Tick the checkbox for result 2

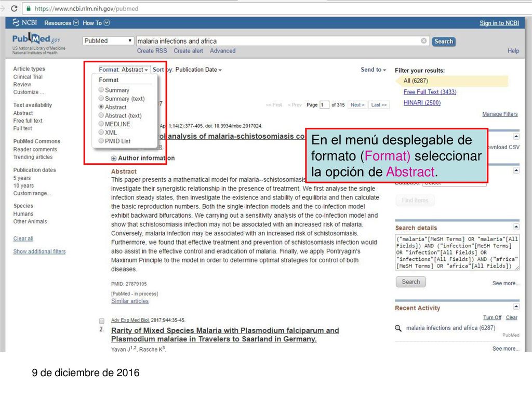101,321
